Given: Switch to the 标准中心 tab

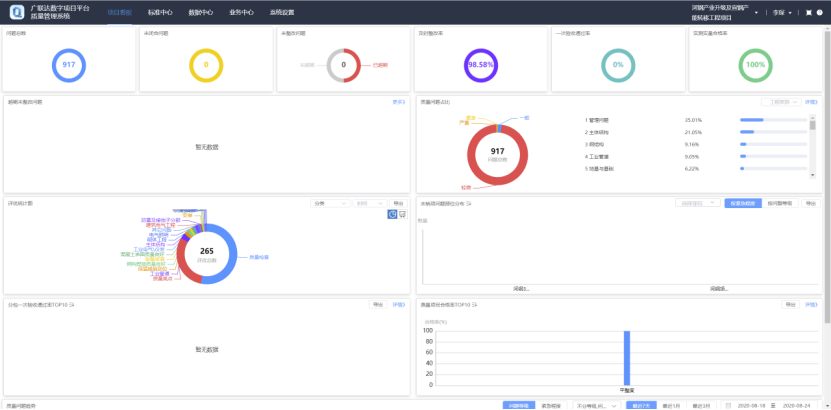Looking at the screenshot, I should point(159,13).
